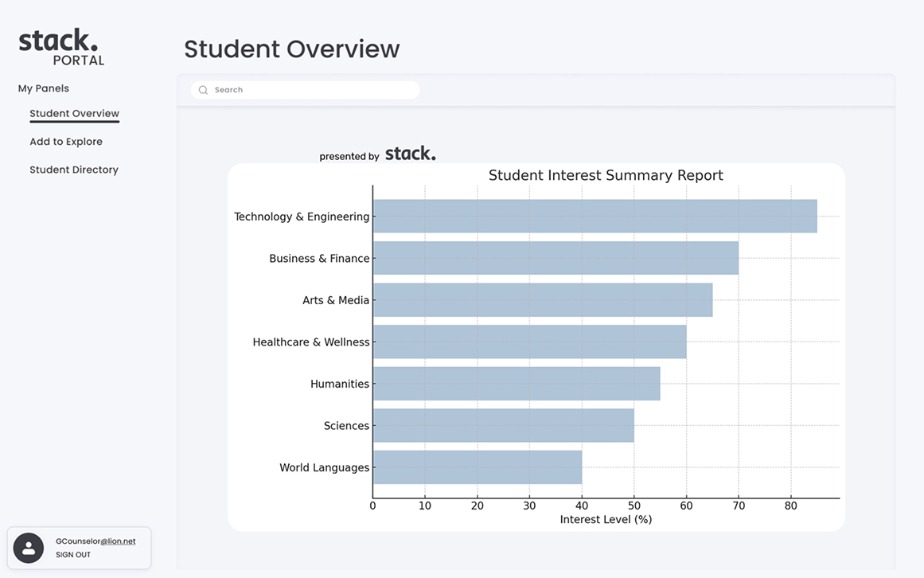Screen dimensions: 924x578
Task: Click the Humanities bar in the chart
Action: (516, 383)
